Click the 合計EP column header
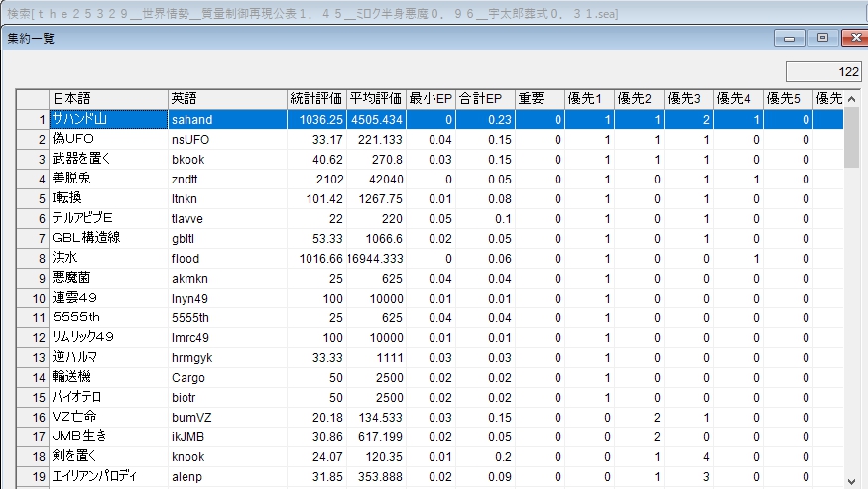This screenshot has width=868, height=489. point(485,99)
